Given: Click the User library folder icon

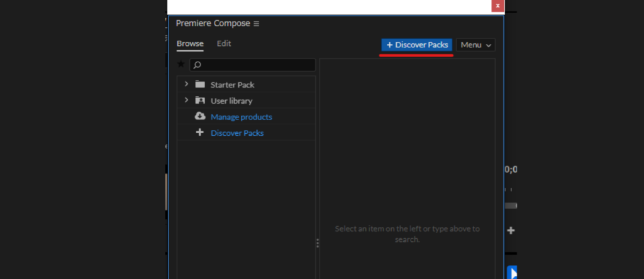Looking at the screenshot, I should [200, 101].
